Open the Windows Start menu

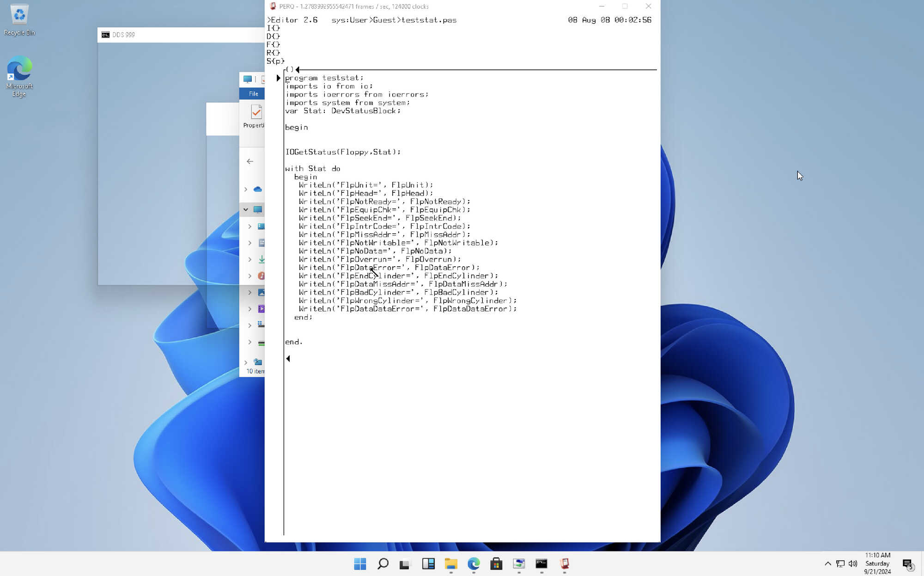(x=360, y=564)
